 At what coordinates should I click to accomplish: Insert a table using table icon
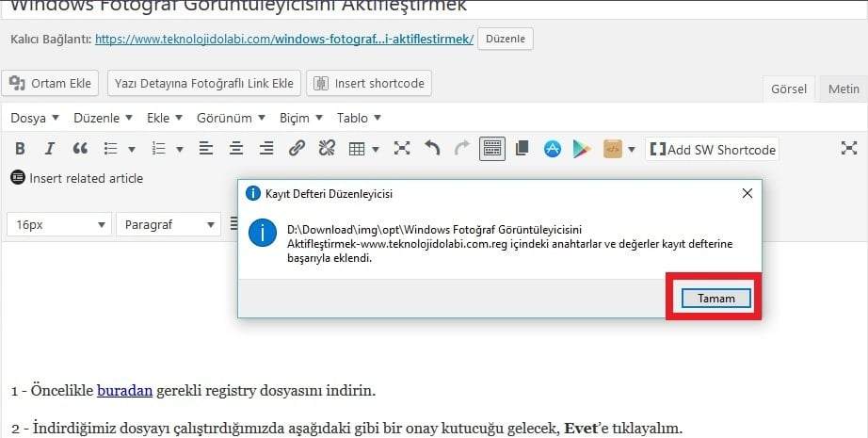(357, 149)
